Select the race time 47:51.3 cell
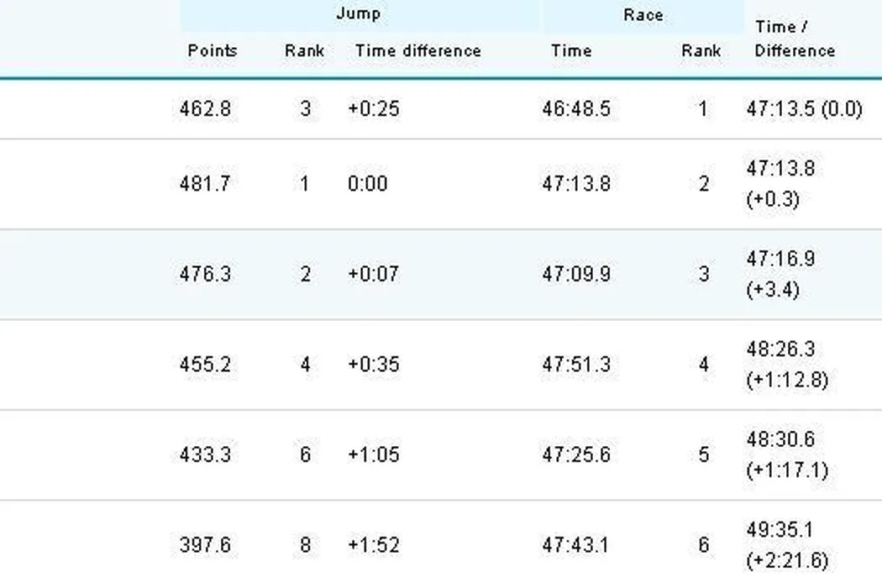Image resolution: width=882 pixels, height=588 pixels. click(575, 365)
